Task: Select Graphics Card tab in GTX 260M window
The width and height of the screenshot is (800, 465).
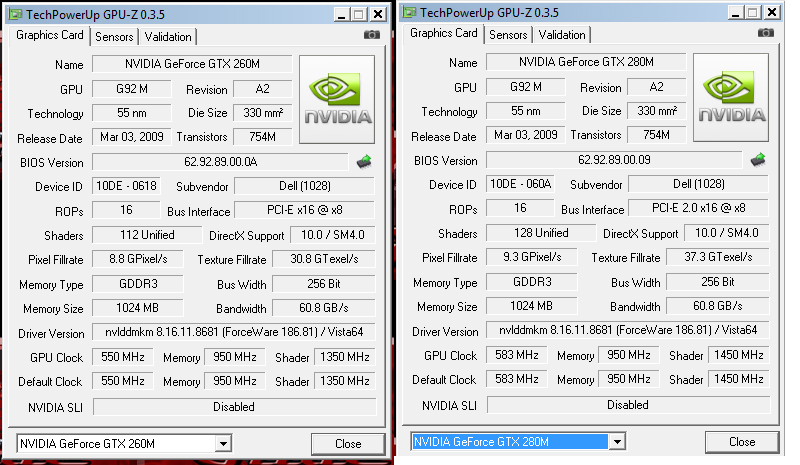Action: point(49,35)
